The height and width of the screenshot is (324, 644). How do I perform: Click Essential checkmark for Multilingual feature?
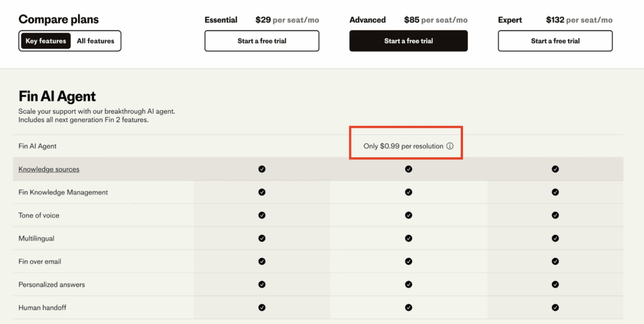tap(262, 238)
